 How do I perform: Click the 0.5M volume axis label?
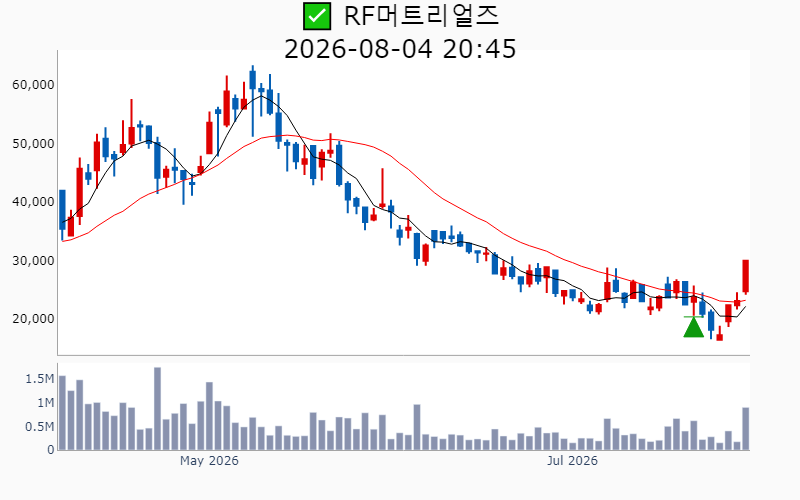tap(40, 427)
